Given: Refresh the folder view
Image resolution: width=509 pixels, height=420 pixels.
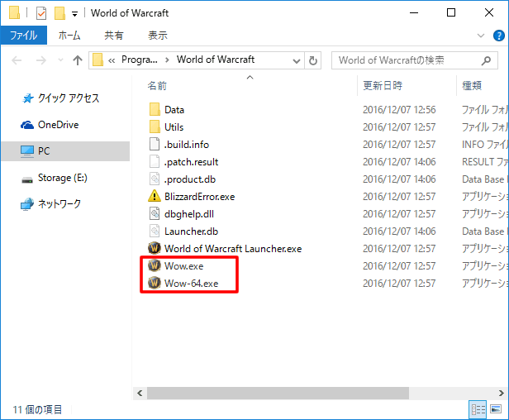Looking at the screenshot, I should click(313, 60).
